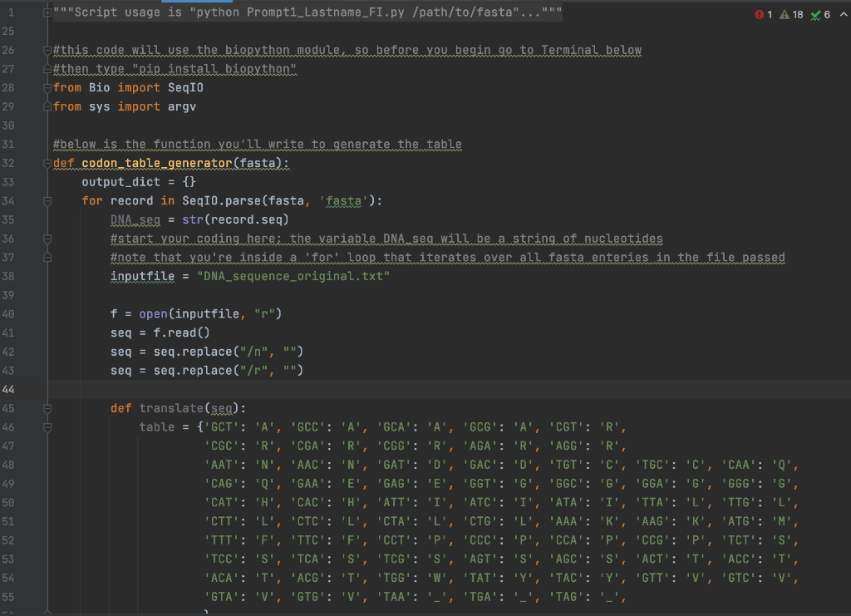851x616 pixels.
Task: Expand the folded docstring on line 1
Action: tap(47, 12)
